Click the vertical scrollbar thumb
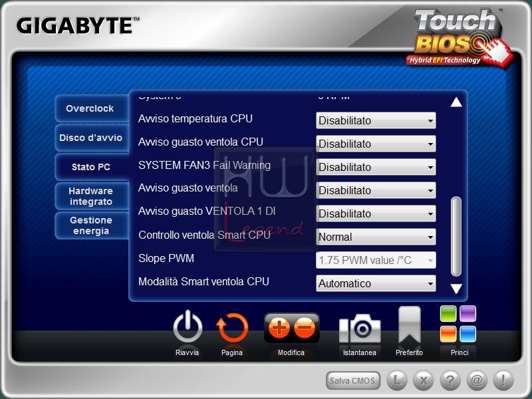532x399 pixels. tap(456, 237)
